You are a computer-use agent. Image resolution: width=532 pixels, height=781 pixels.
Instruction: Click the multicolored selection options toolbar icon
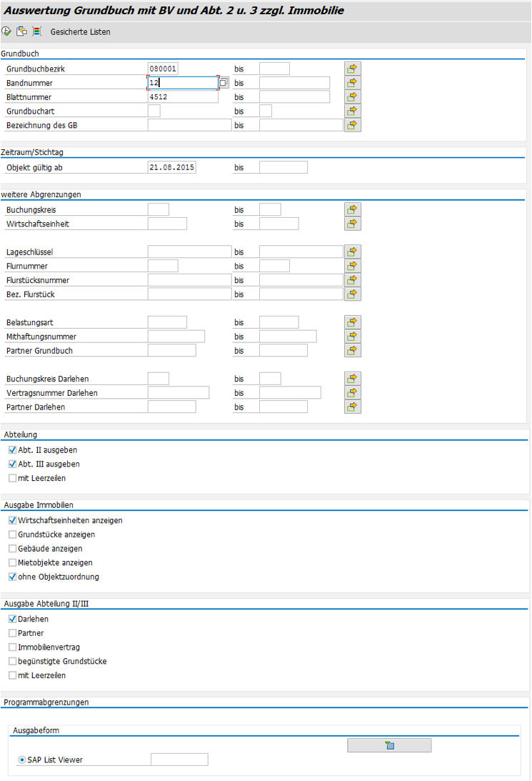coord(36,31)
